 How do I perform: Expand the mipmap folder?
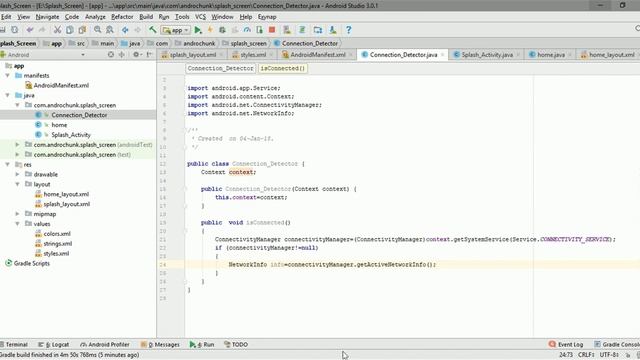(x=17, y=214)
